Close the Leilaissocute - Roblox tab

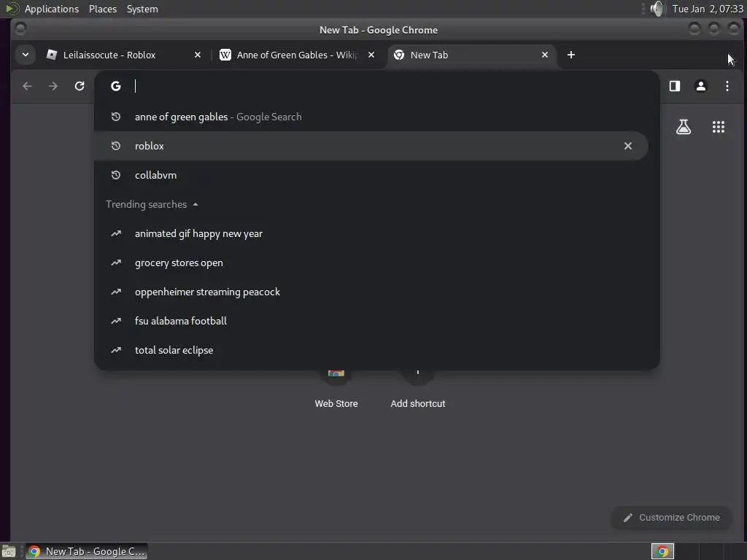197,55
